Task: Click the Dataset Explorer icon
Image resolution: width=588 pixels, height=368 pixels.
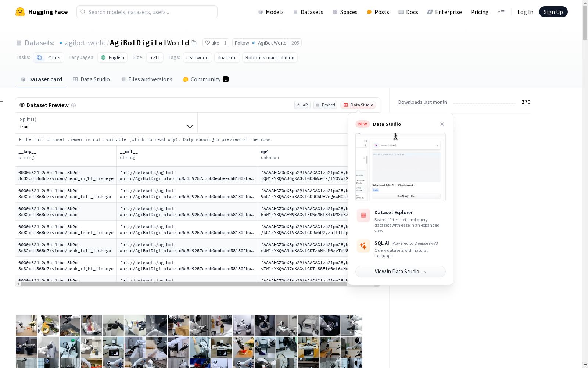Action: 363,215
